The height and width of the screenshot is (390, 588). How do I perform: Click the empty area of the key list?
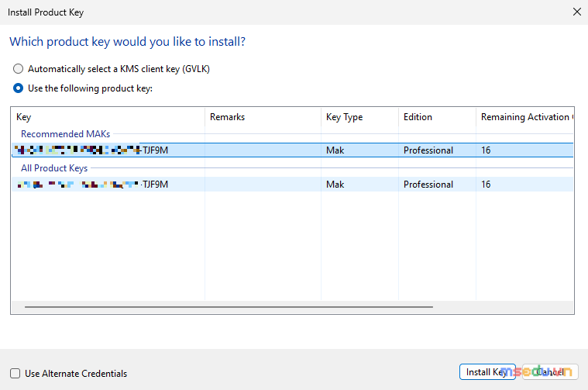293,246
